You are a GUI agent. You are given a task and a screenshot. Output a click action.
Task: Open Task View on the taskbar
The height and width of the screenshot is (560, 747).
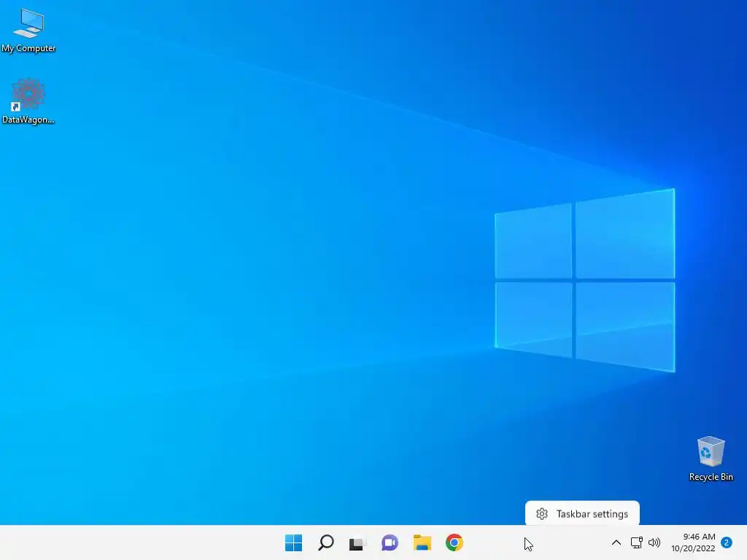click(357, 543)
